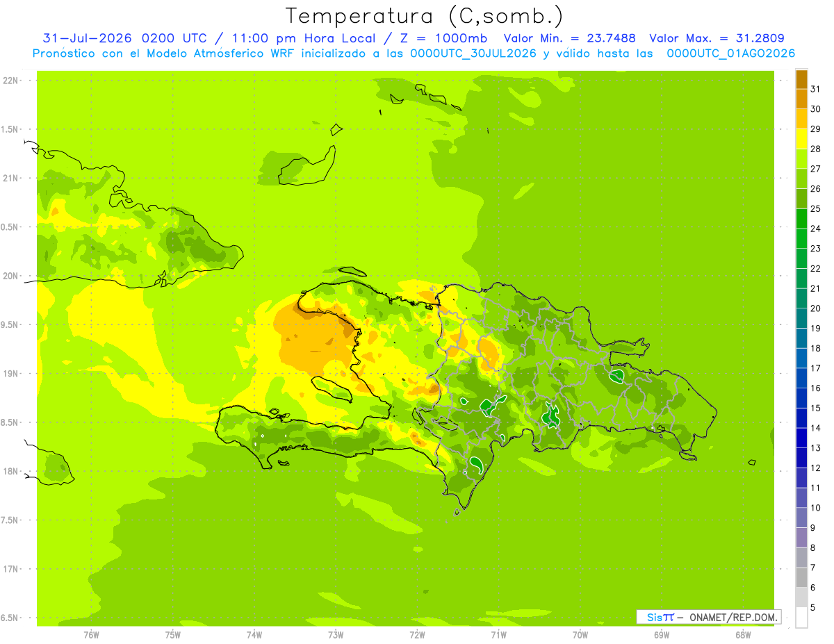Click the 17N latitude label
This screenshot has width=834, height=644.
coord(12,569)
